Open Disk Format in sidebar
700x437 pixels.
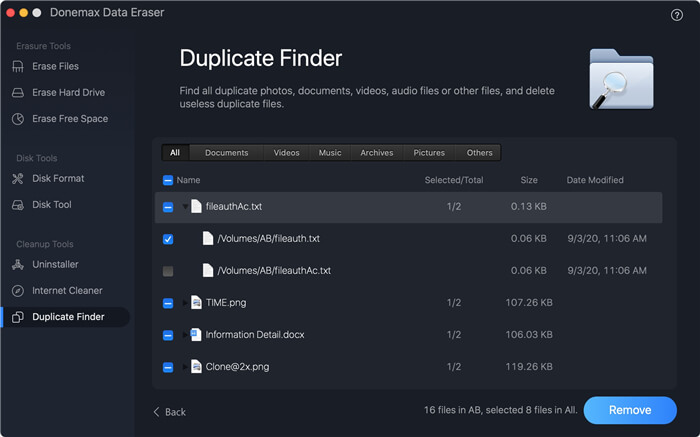(58, 179)
